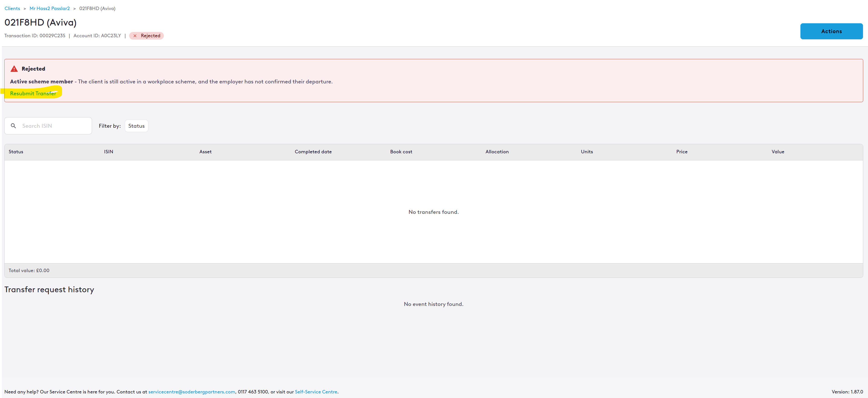
Task: Sort by ISIN column header
Action: click(109, 152)
